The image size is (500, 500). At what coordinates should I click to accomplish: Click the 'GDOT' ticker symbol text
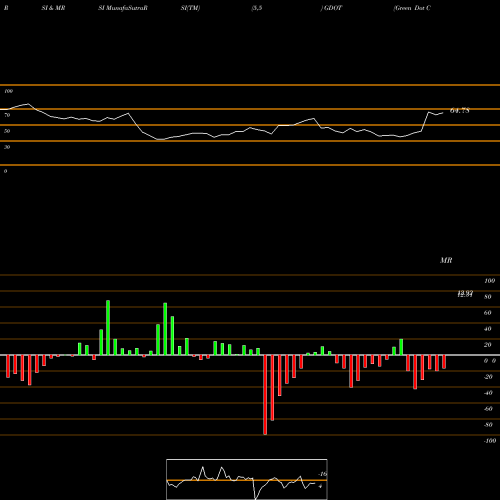[333, 8]
